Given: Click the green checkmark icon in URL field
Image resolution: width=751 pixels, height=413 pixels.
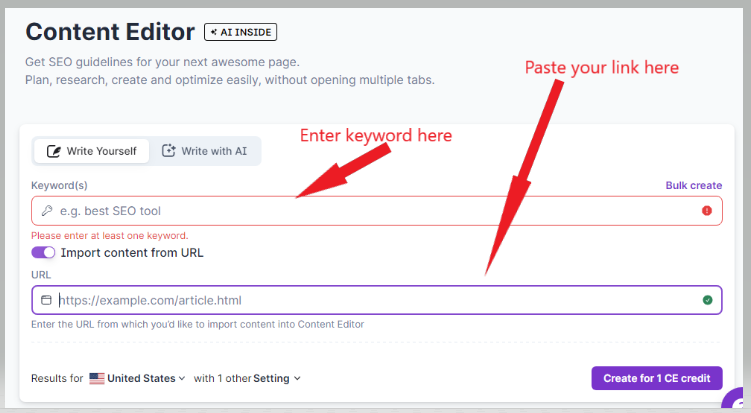Looking at the screenshot, I should click(x=707, y=300).
